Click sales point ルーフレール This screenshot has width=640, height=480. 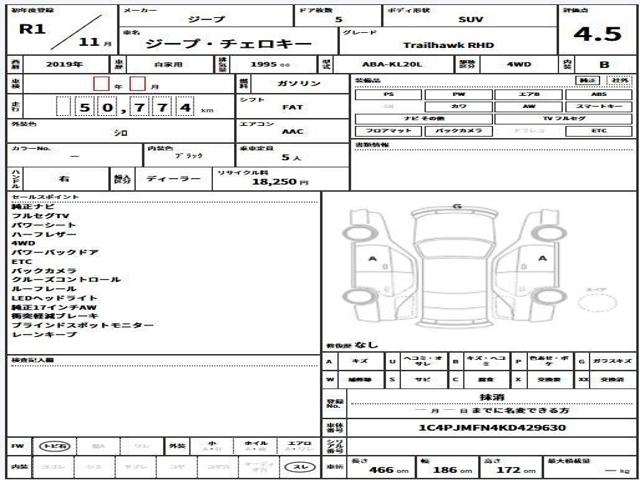pyautogui.click(x=44, y=289)
